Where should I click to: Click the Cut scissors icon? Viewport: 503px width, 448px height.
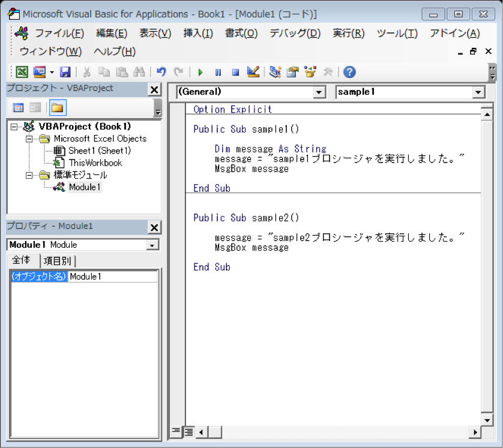(x=86, y=72)
